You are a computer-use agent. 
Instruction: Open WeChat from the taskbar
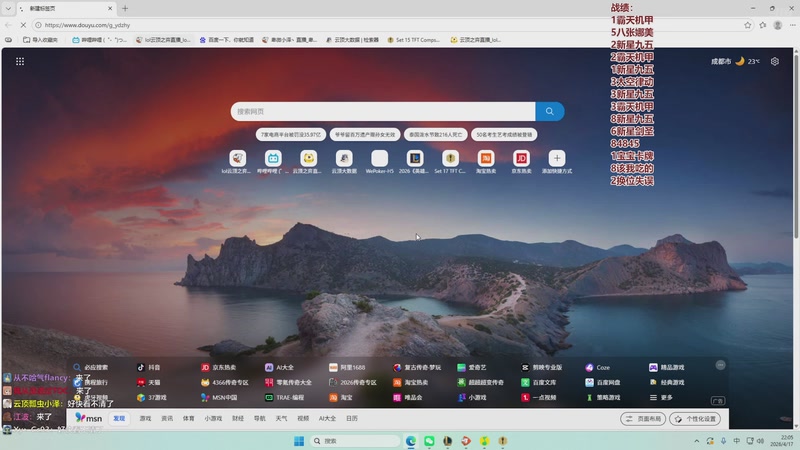(429, 441)
